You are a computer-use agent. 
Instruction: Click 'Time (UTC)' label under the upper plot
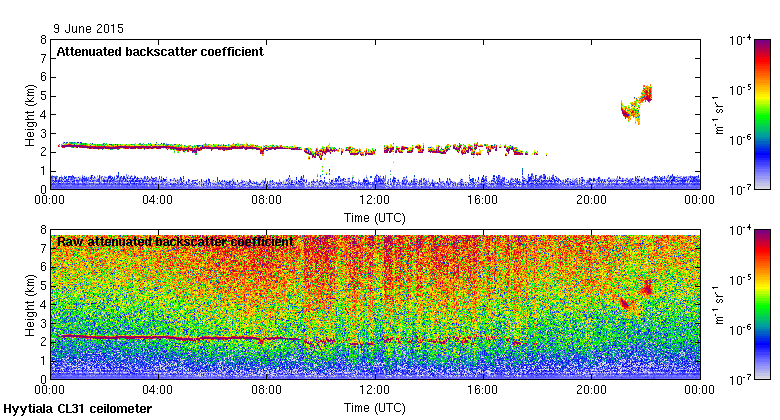(375, 218)
